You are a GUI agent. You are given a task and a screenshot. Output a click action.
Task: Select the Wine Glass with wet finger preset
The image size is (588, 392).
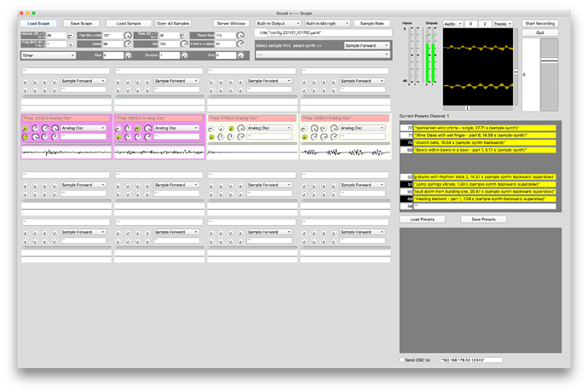[x=485, y=135]
